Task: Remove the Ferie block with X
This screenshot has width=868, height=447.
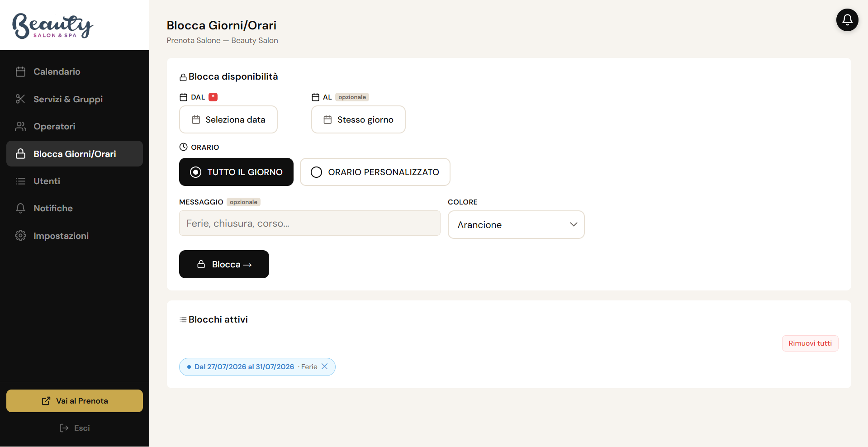Action: pos(324,366)
